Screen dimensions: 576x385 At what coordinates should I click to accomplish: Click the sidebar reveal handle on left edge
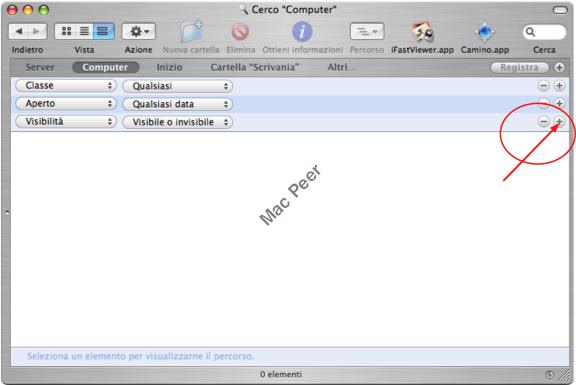6,212
